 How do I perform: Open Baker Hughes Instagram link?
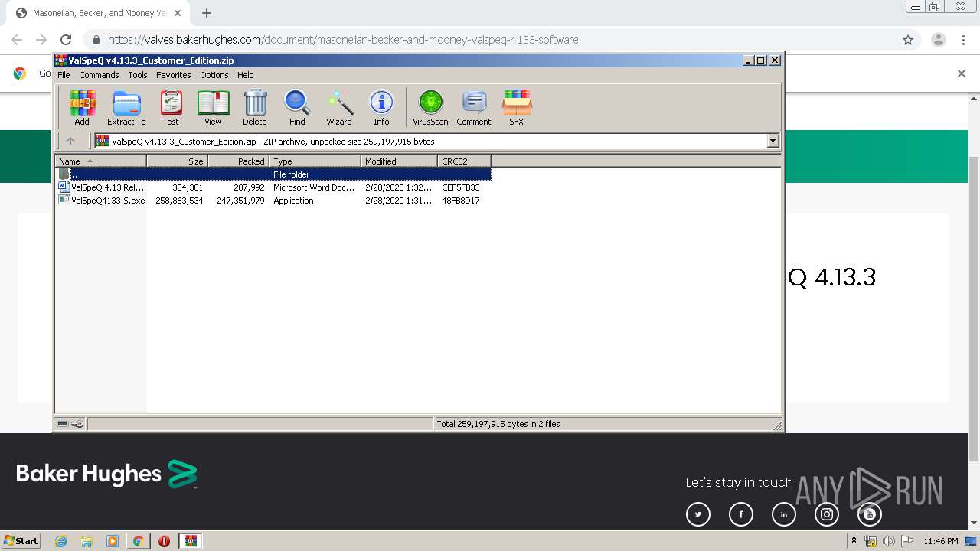(827, 514)
